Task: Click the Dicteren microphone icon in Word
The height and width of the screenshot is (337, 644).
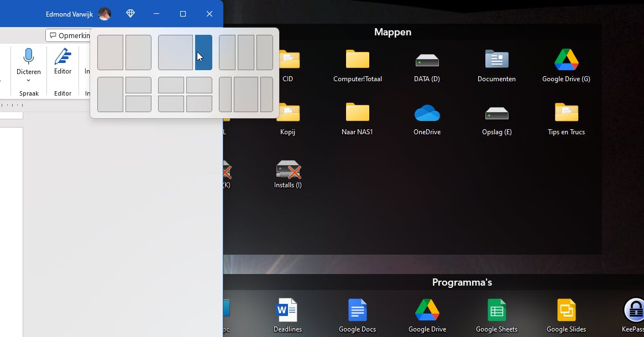Action: coord(28,56)
